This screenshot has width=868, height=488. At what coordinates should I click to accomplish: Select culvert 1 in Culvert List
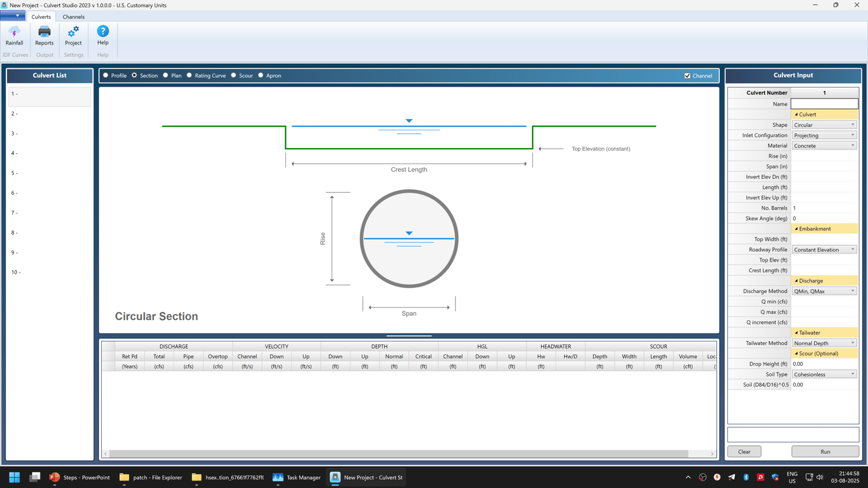coord(50,96)
